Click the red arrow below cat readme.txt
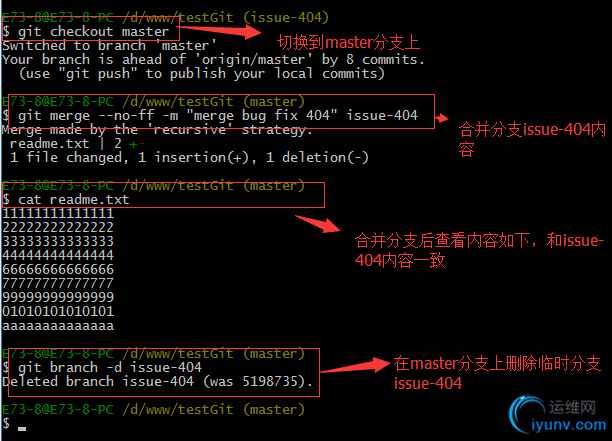Viewport: 612px width, 441px height. point(318,224)
